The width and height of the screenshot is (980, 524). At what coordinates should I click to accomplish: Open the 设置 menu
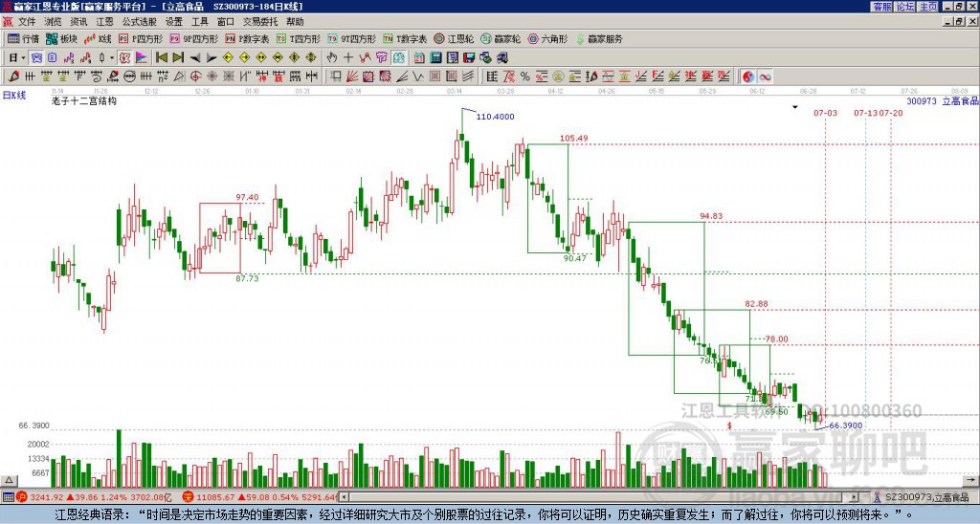[174, 22]
